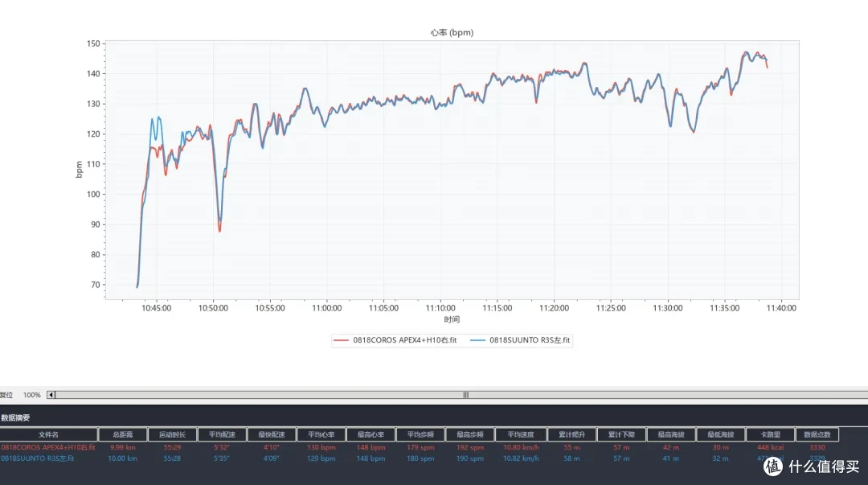Click the 最高海拔 column header
This screenshot has height=485, width=868.
click(x=671, y=434)
